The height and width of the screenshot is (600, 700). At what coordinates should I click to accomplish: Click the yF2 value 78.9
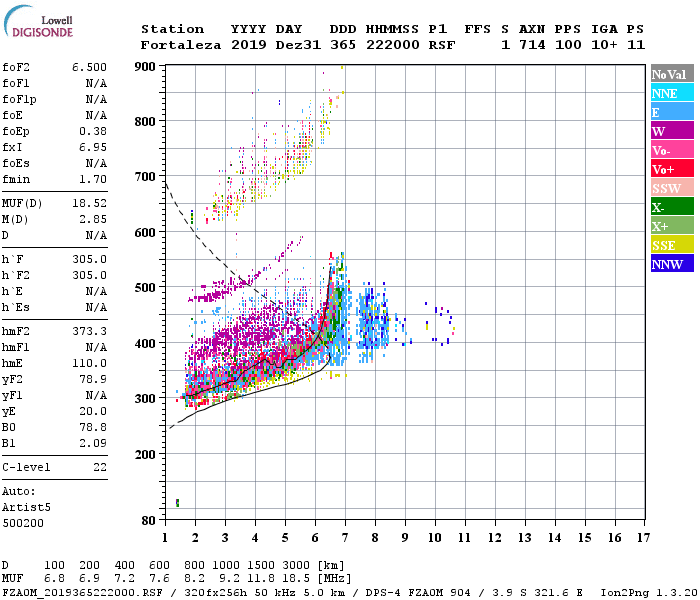(93, 379)
